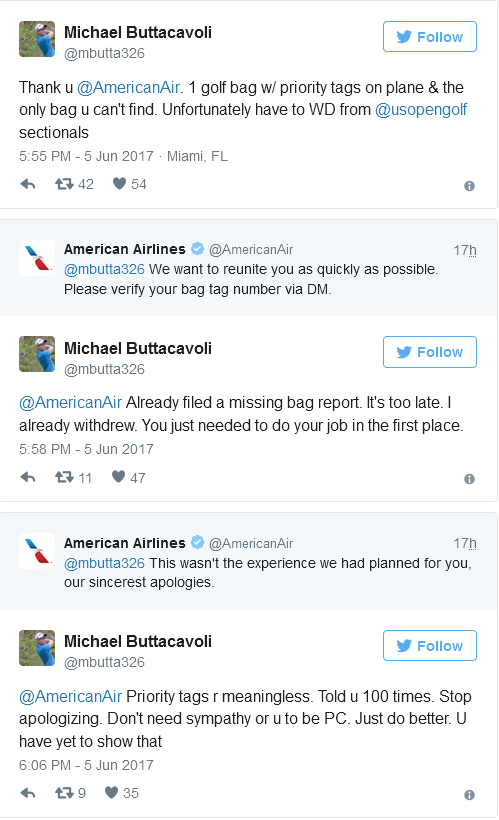Open Michael Buttacavoli's avatar in top tweet
499x820 pixels.
point(37,39)
